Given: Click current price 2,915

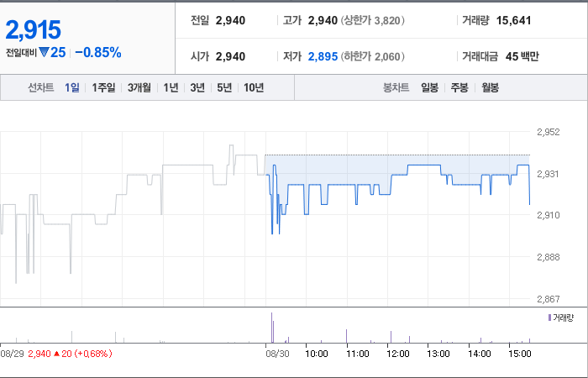Looking at the screenshot, I should pos(33,30).
